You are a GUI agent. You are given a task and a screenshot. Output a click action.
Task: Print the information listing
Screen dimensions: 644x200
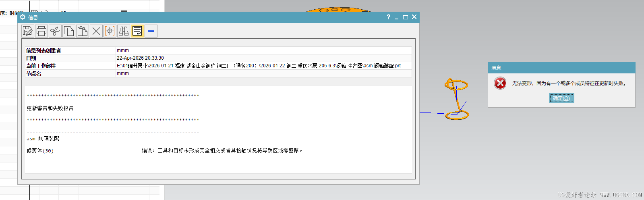[41, 31]
